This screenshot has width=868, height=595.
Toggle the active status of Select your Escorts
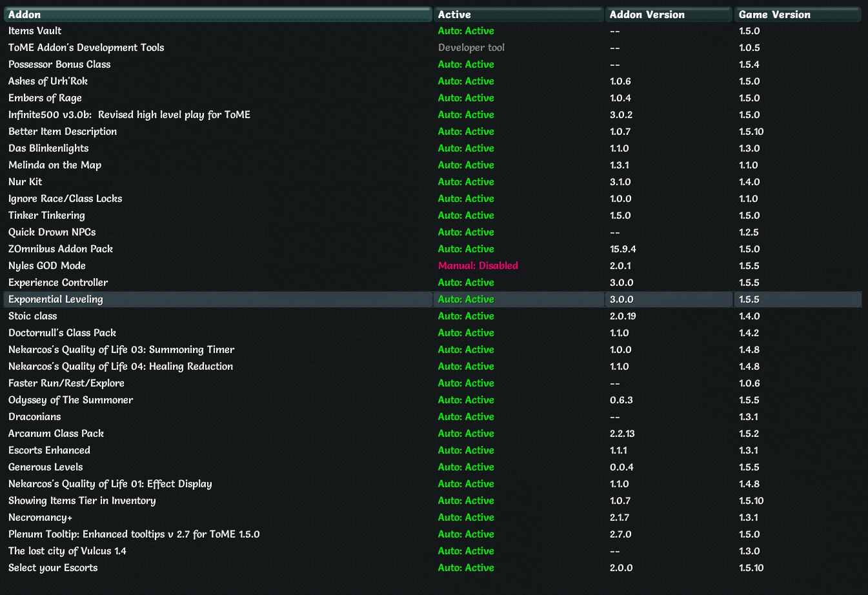(x=466, y=568)
